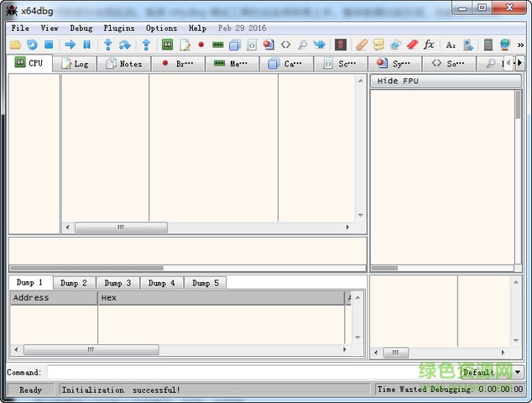This screenshot has width=532, height=403.
Task: Click the disassembly scrollbar right arrow
Action: point(347,228)
